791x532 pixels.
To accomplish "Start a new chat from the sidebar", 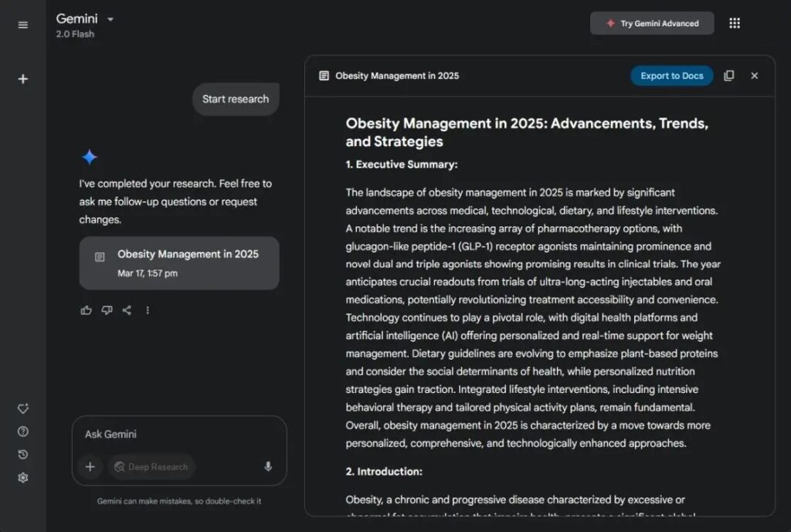I will [x=22, y=78].
